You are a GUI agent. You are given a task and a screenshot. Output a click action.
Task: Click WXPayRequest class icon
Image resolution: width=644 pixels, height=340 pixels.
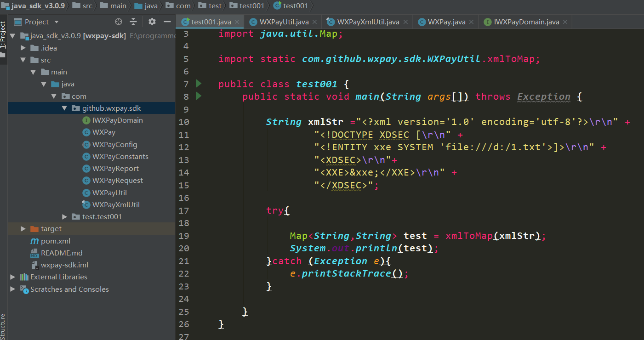coord(86,181)
